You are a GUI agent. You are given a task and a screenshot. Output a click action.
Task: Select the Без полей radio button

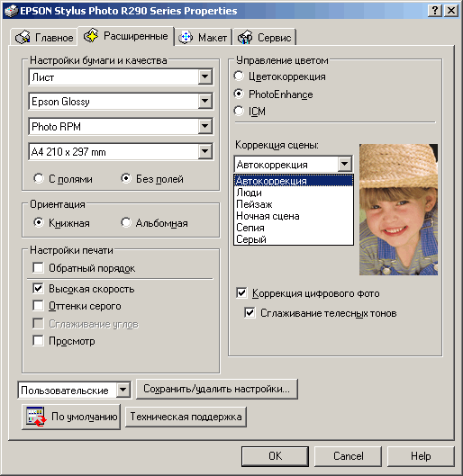pos(126,178)
